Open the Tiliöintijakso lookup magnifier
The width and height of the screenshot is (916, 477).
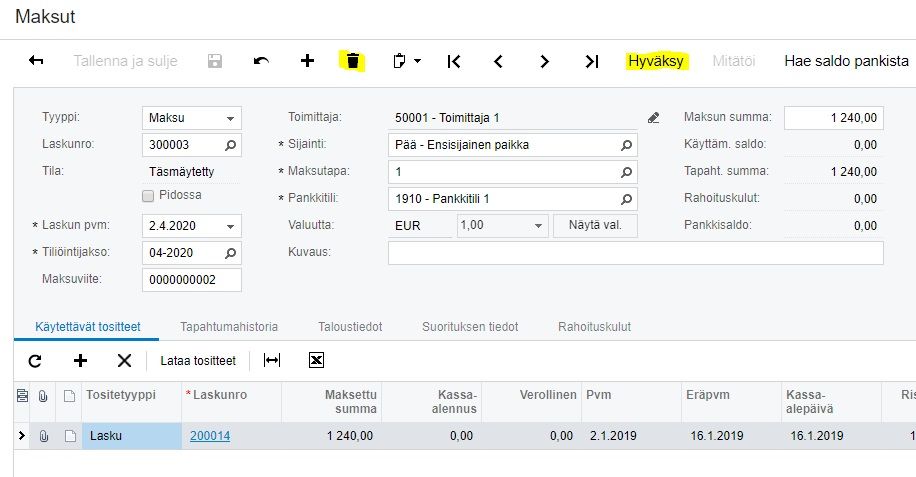coord(230,253)
